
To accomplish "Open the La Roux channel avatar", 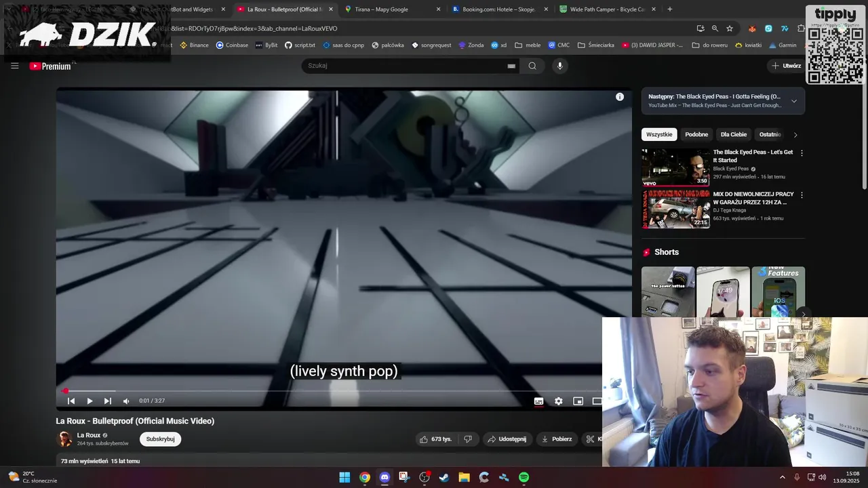I will tap(64, 439).
